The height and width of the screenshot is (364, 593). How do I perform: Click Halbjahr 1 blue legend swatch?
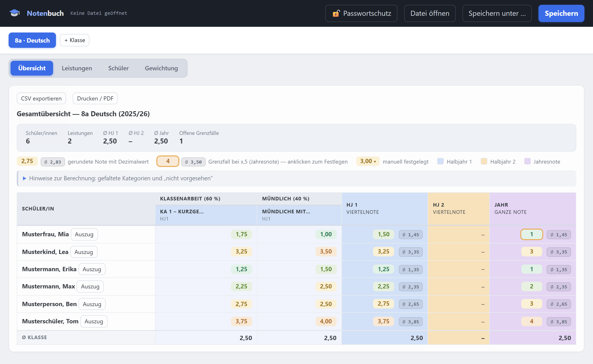pyautogui.click(x=440, y=161)
